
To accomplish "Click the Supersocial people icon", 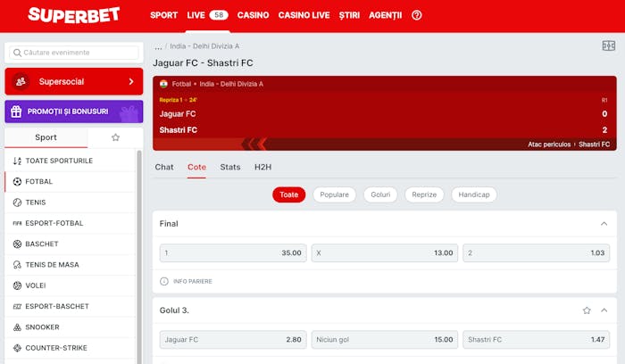I will point(21,82).
